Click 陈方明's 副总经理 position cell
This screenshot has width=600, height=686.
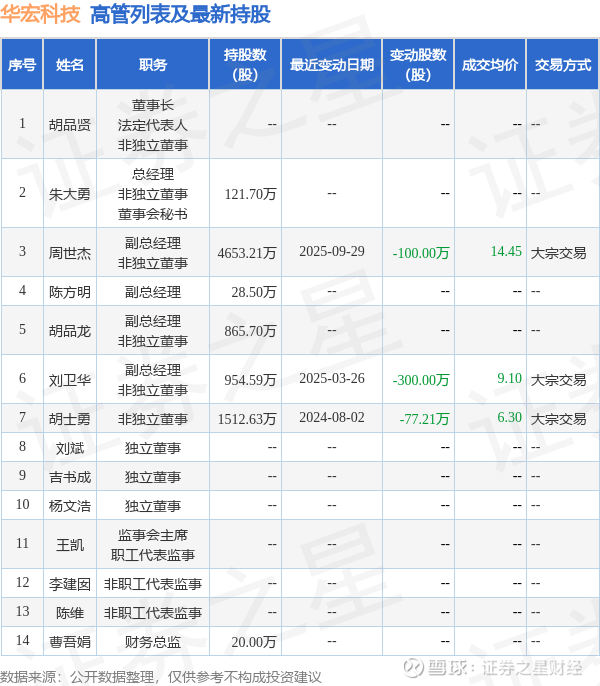click(x=153, y=291)
